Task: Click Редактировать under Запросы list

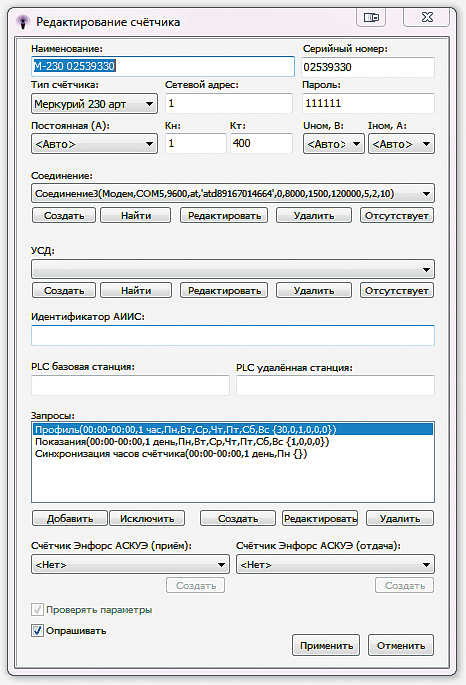Action: click(320, 519)
